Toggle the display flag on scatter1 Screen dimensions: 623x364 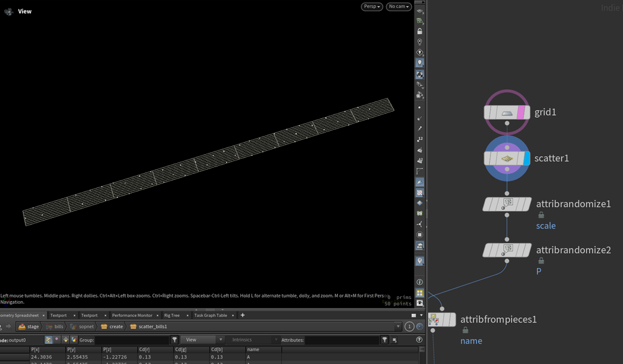[x=526, y=158]
